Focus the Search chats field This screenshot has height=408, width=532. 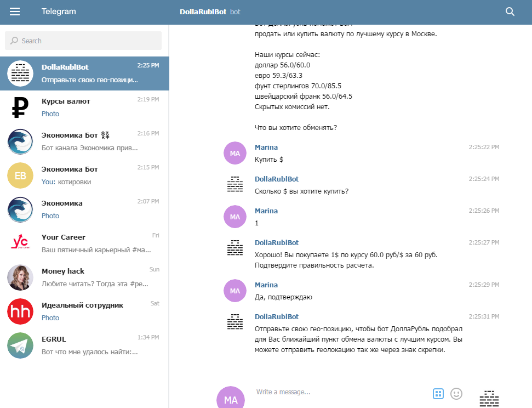click(83, 41)
